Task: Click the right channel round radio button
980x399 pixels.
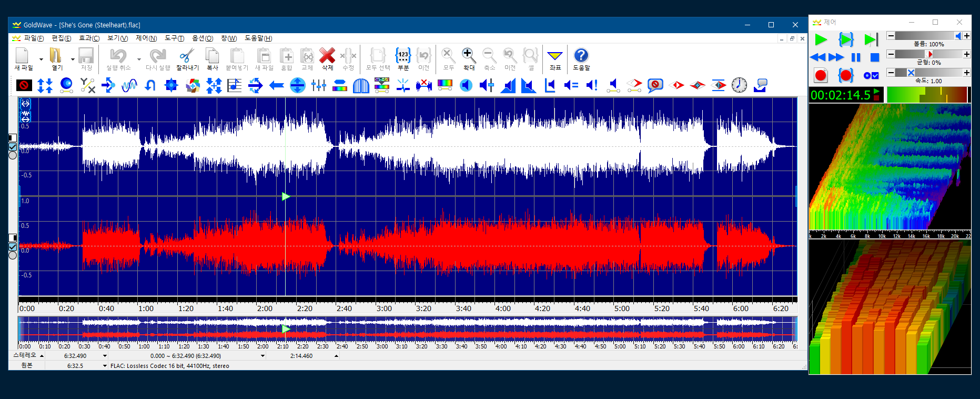Action: [13, 255]
